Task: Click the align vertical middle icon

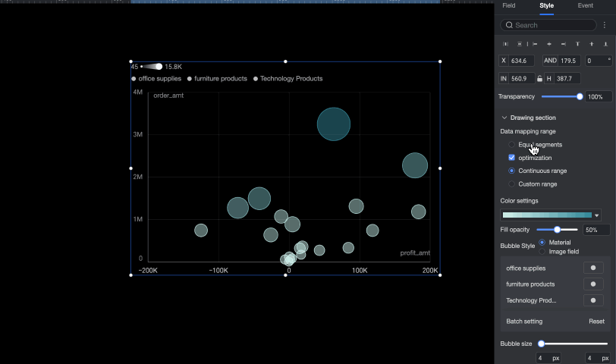Action: (592, 44)
